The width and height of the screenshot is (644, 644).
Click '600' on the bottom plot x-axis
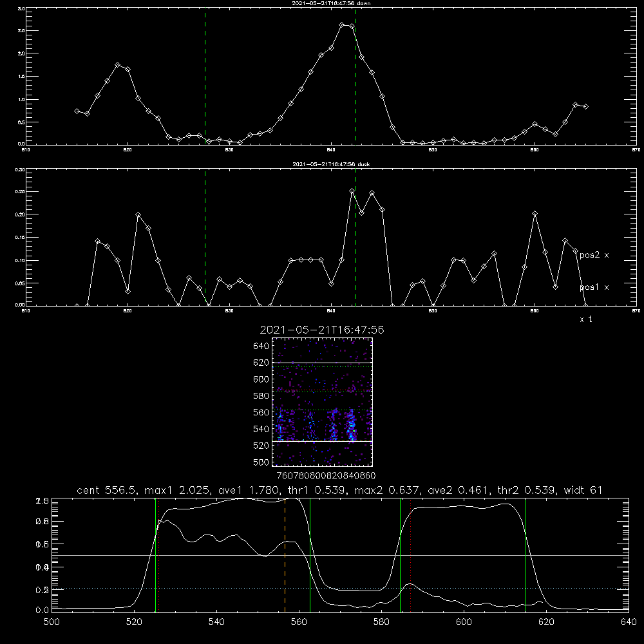pos(464,622)
